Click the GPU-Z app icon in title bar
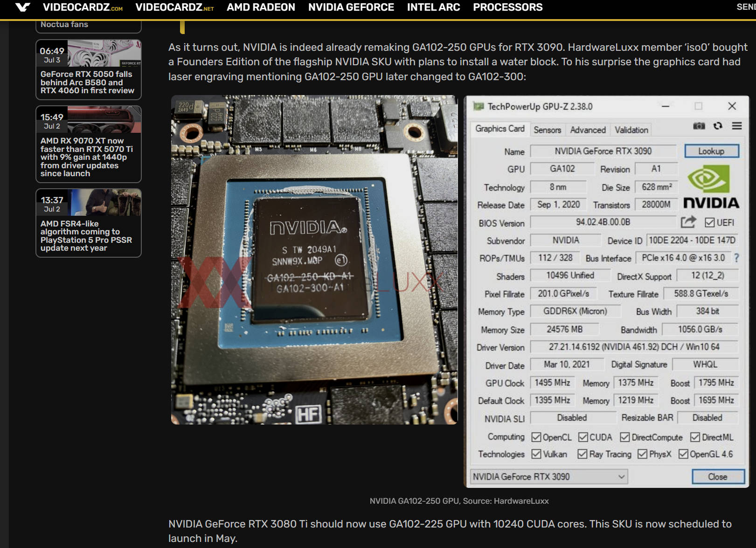This screenshot has width=756, height=548. (x=479, y=106)
